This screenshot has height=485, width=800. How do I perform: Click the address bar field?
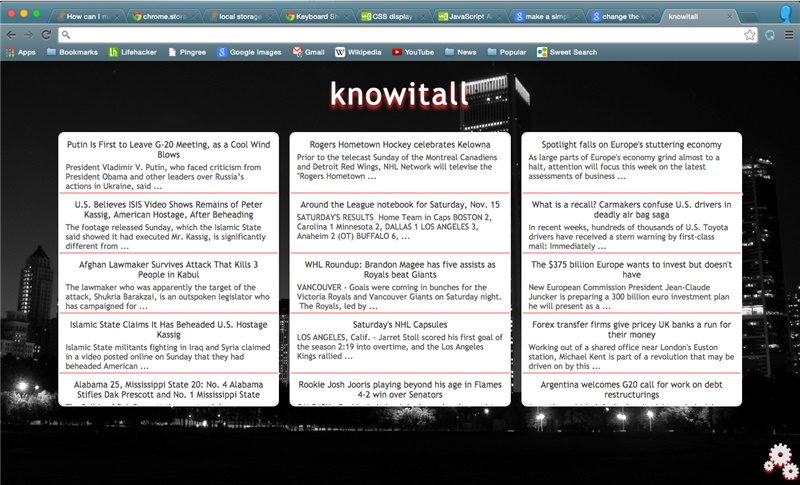pyautogui.click(x=408, y=35)
